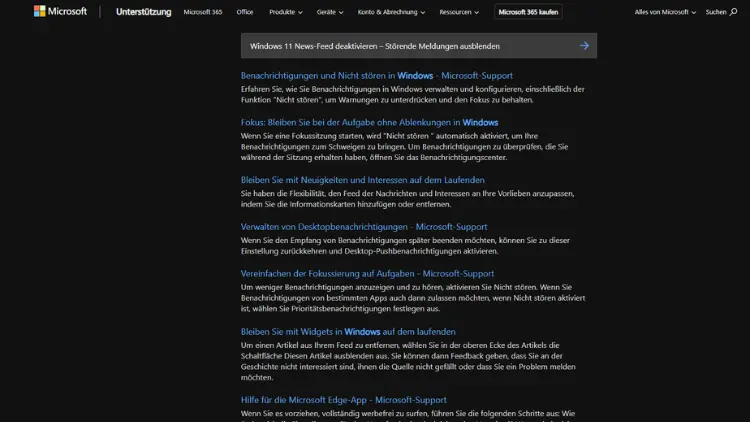750x422 pixels.
Task: Click the text starting 'Um weniger Benachrichtigungen anzuzeigen'
Action: [413, 298]
